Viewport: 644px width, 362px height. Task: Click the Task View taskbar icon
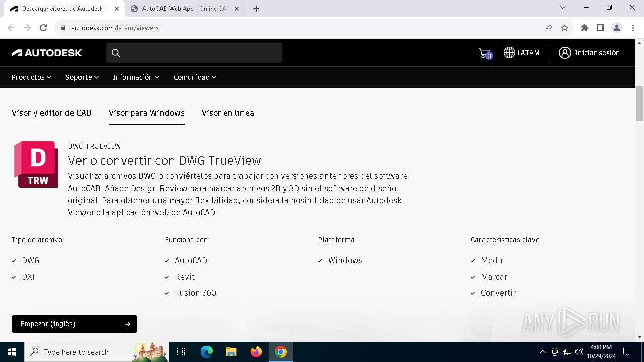click(x=181, y=352)
